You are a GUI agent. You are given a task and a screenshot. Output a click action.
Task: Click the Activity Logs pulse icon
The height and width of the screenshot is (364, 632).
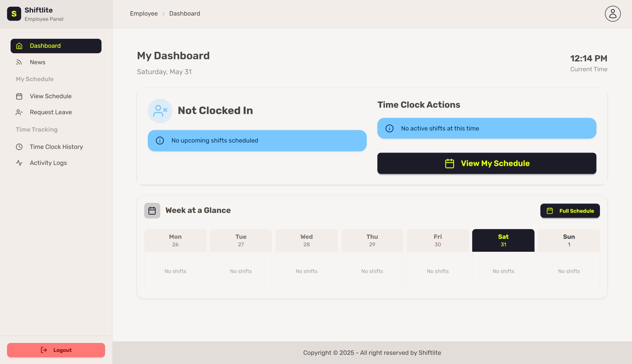click(19, 163)
